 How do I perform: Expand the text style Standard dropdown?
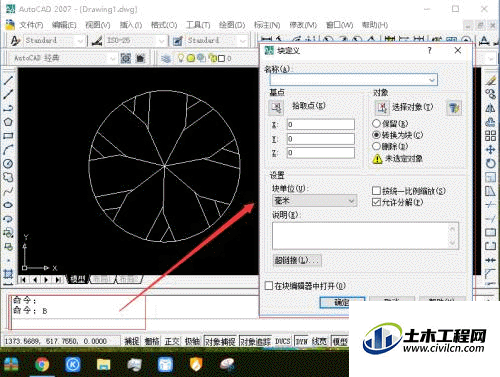80,41
